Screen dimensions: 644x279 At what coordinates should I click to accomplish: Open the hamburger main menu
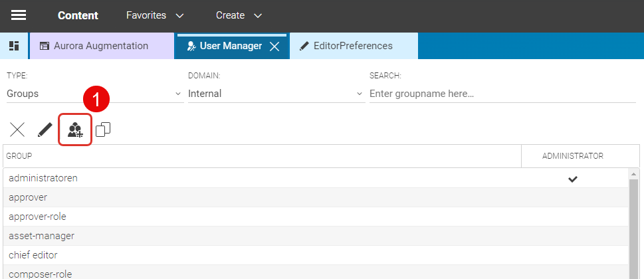tap(19, 15)
